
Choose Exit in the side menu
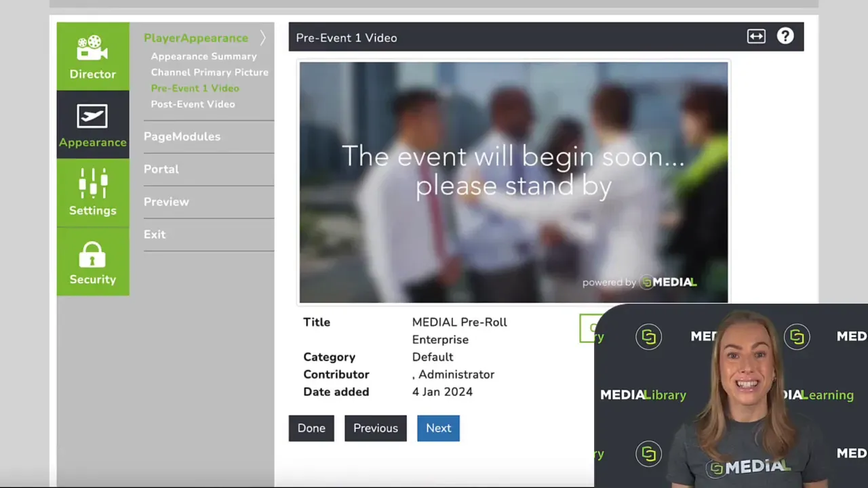pyautogui.click(x=154, y=234)
